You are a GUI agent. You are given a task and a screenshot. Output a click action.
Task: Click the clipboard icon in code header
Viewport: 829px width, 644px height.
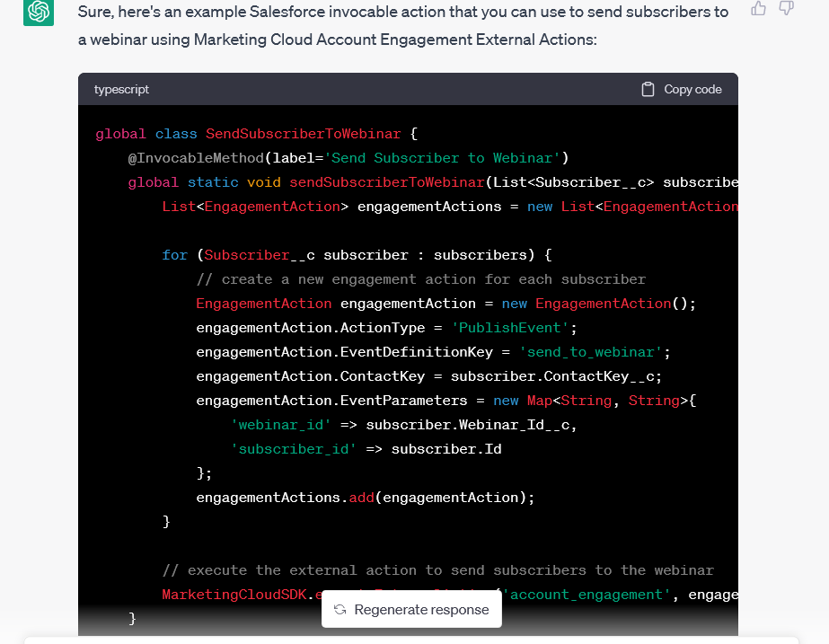point(648,89)
